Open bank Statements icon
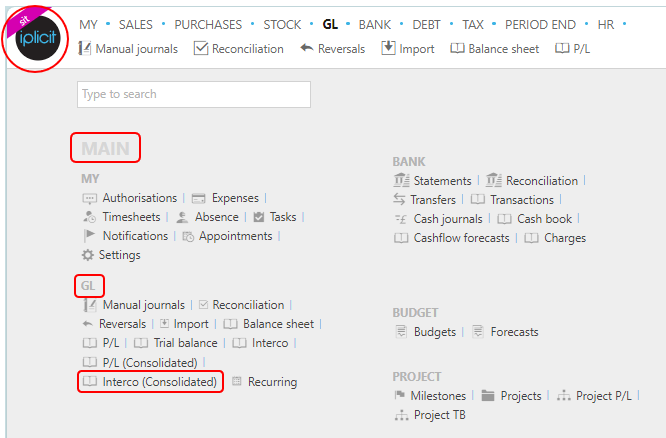The width and height of the screenshot is (666, 438). click(x=401, y=181)
